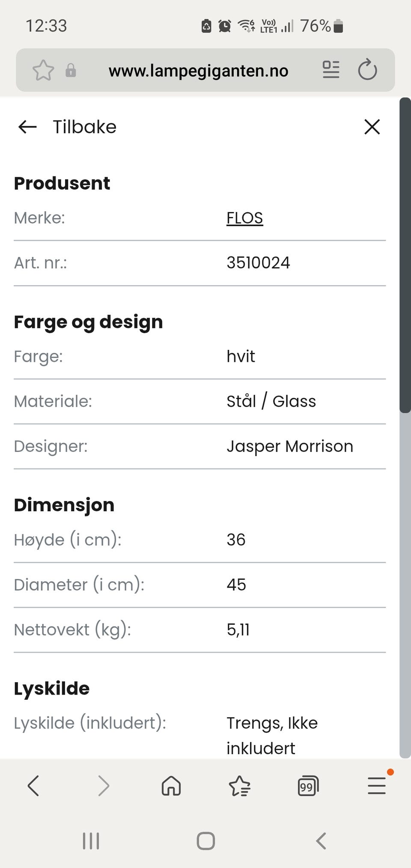
Task: Tap the article number 3510024
Action: 258,263
